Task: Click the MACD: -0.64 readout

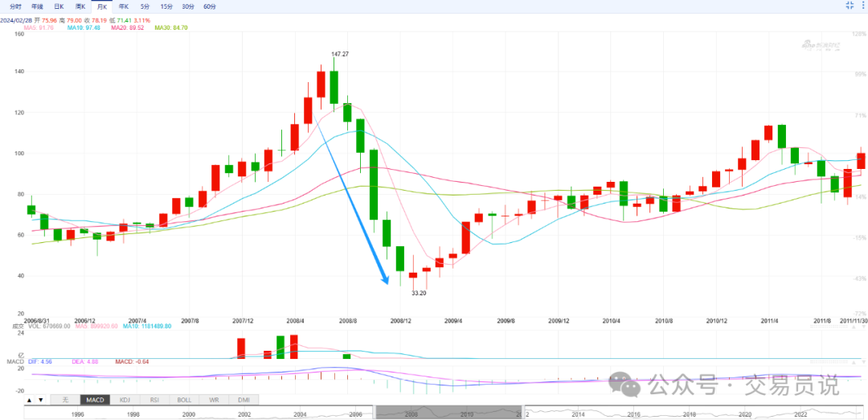Action: click(132, 361)
